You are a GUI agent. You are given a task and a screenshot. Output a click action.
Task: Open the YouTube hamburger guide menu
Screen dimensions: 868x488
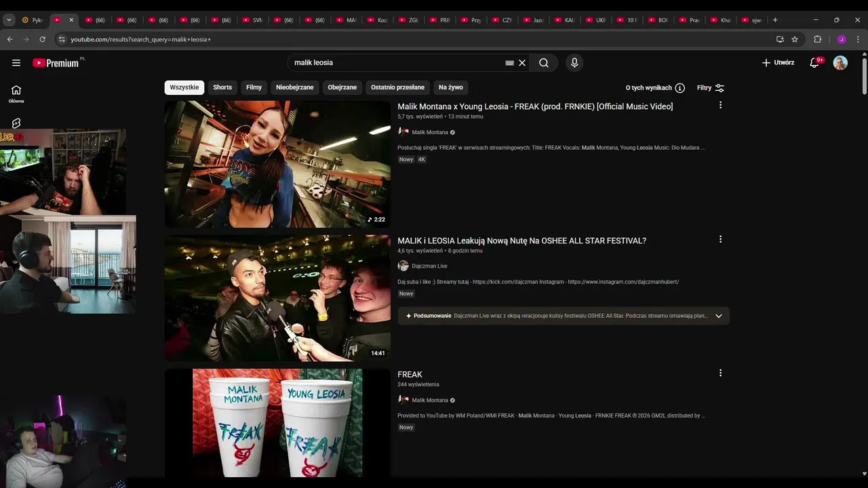click(16, 62)
